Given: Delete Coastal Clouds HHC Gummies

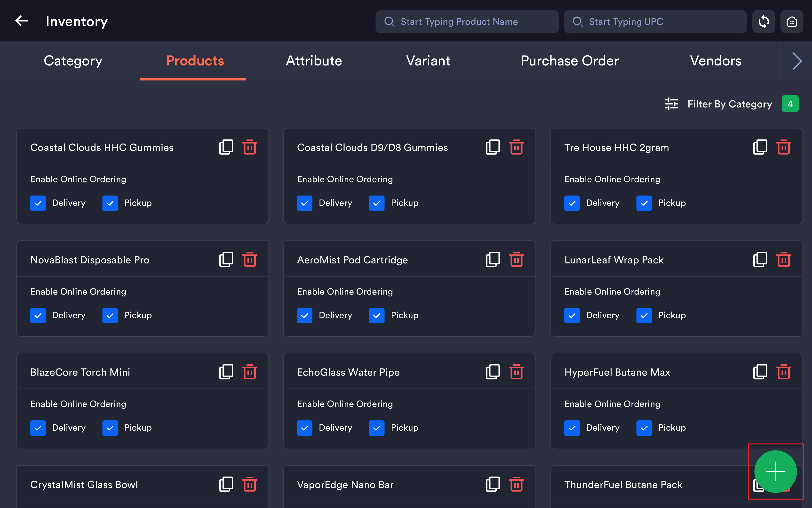Looking at the screenshot, I should pos(250,147).
